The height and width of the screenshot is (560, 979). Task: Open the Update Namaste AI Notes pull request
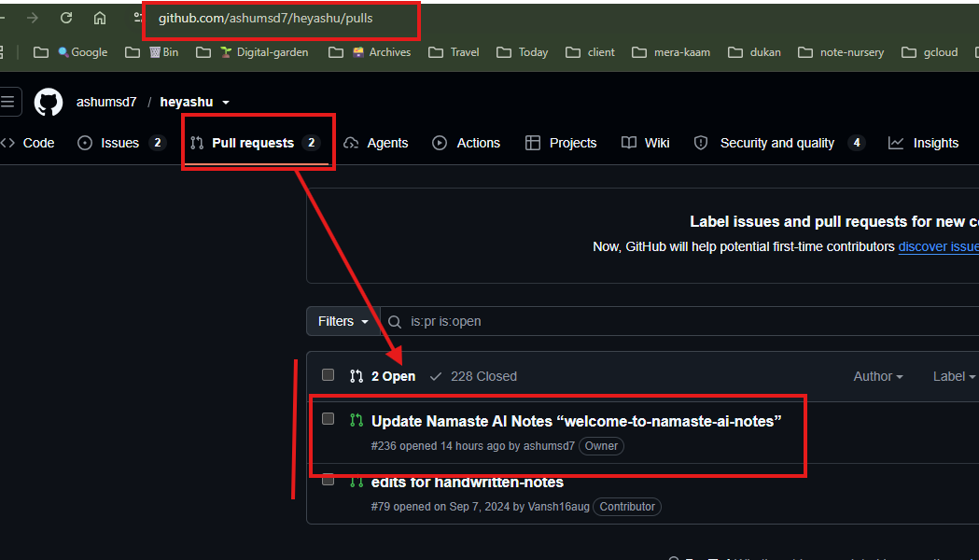tap(576, 422)
